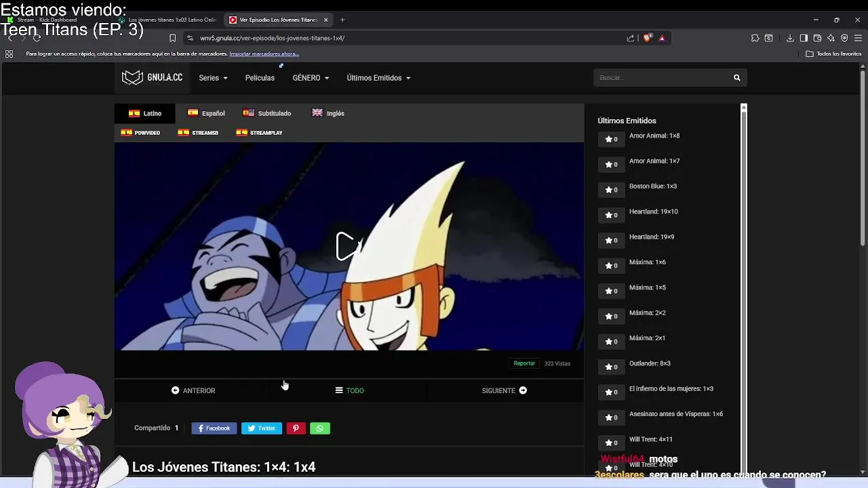Viewport: 868px width, 488px height.
Task: Open Heartland: 19×9 episode
Action: pyautogui.click(x=652, y=237)
